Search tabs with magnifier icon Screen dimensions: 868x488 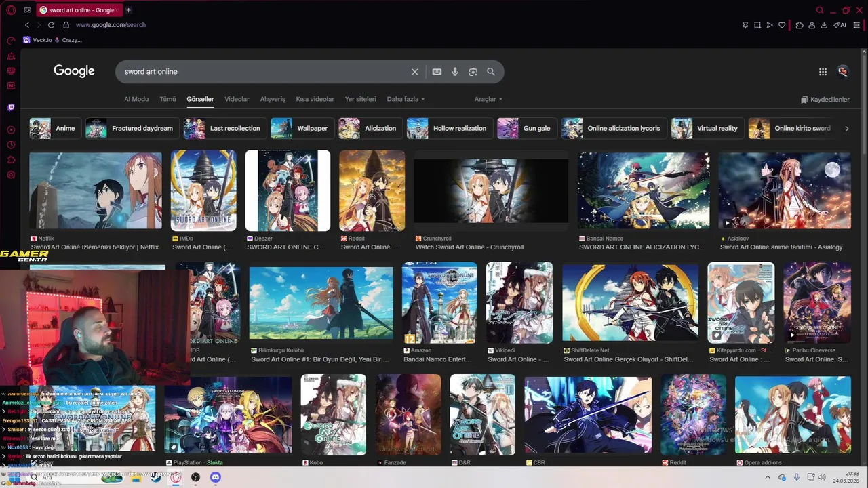pyautogui.click(x=820, y=10)
